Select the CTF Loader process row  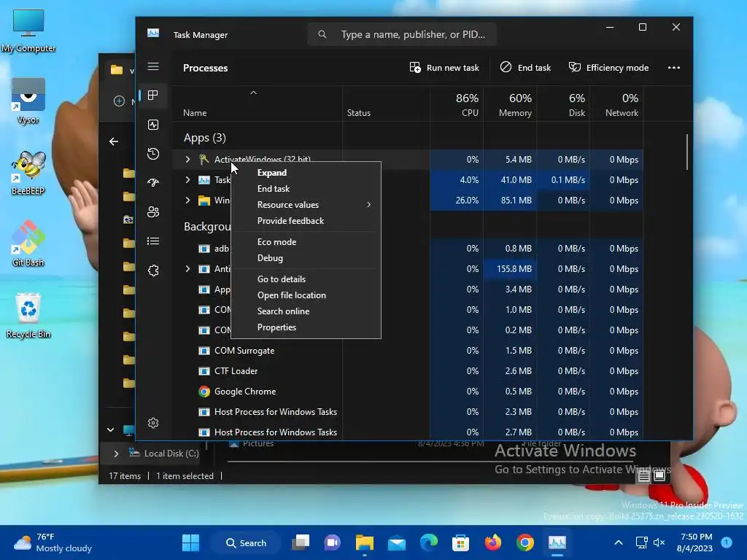coord(407,371)
